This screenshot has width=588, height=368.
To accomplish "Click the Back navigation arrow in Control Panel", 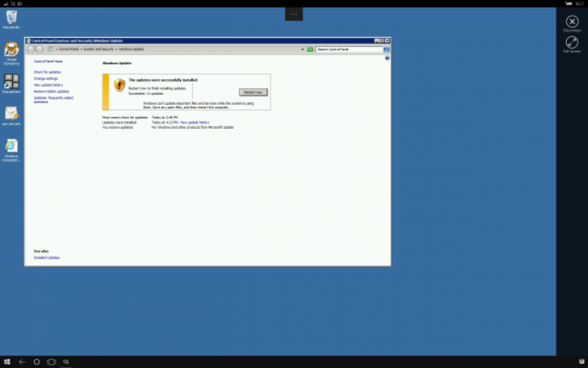I will point(31,49).
